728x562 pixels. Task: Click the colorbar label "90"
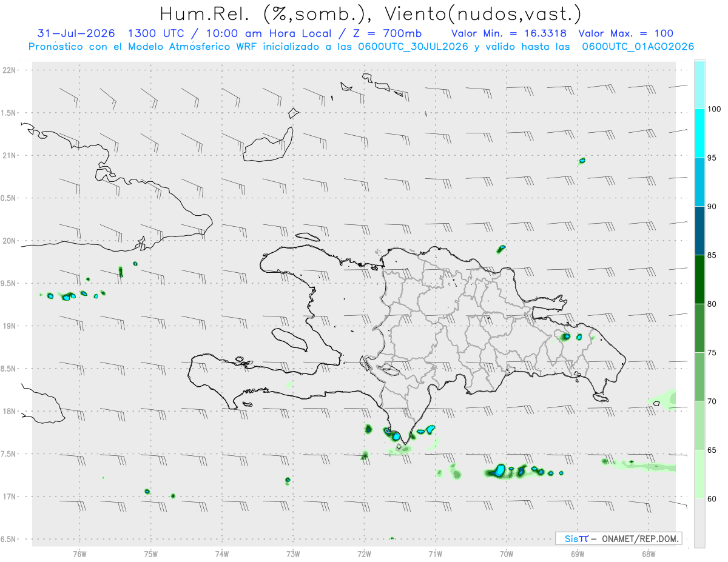pyautogui.click(x=712, y=206)
